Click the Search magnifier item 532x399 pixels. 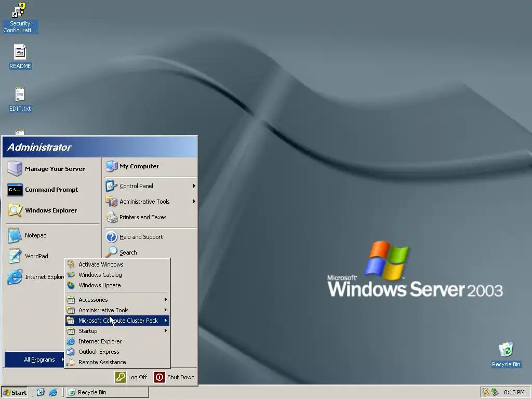tap(151, 252)
